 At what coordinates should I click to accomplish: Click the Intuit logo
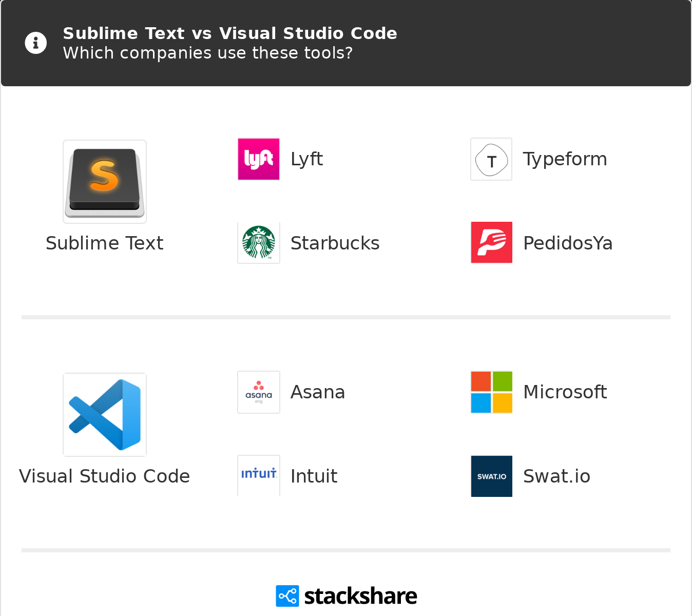pos(258,475)
